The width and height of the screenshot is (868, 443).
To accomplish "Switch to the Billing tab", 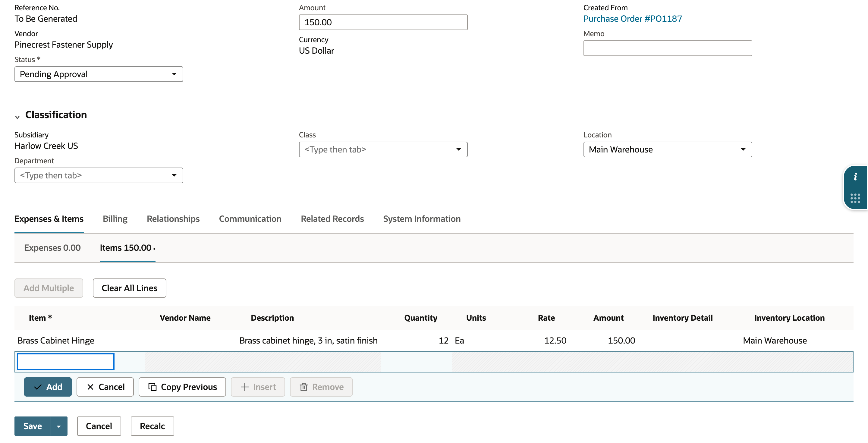I will point(115,219).
